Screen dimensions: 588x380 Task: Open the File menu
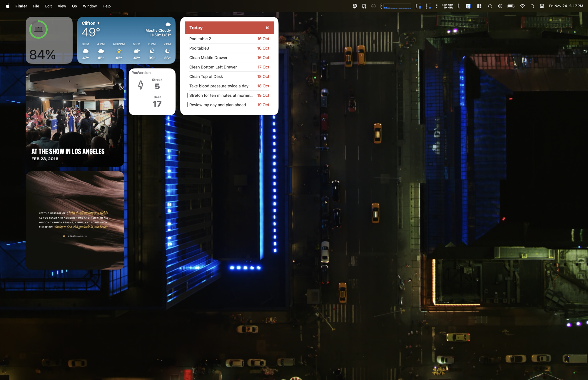[36, 6]
